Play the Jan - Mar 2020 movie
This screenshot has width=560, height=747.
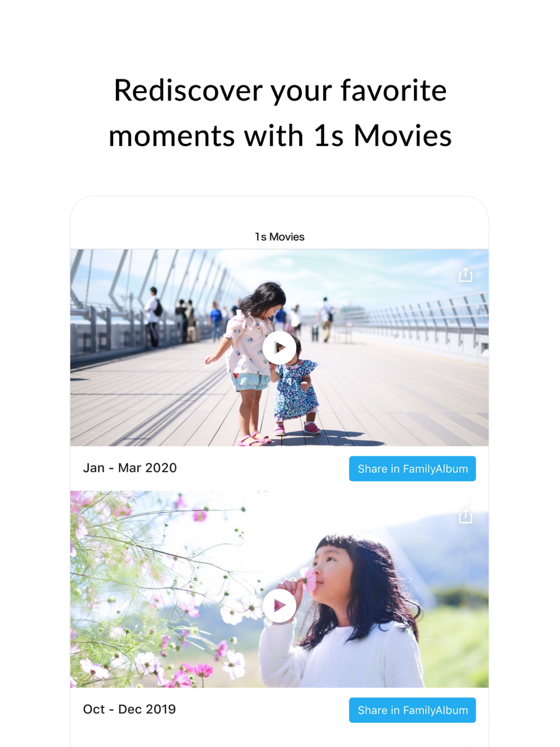pos(279,348)
